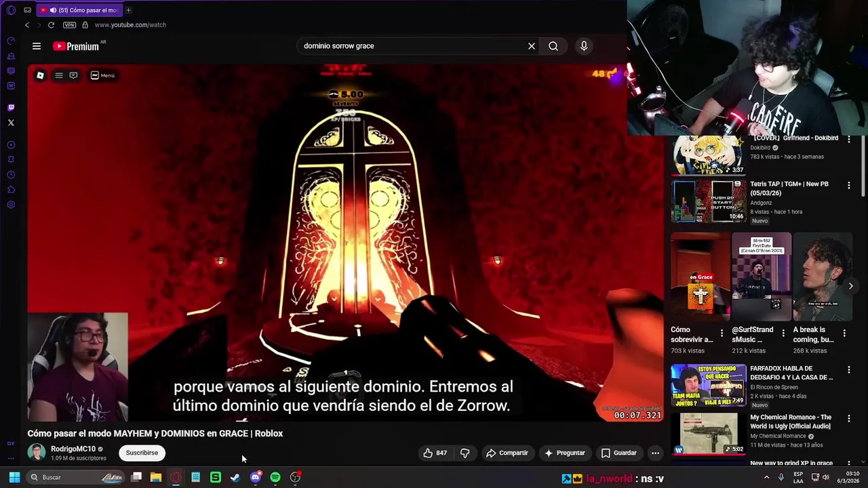Open options for 'Cómo sobrevivir' short
The image size is (868, 488).
[x=722, y=333]
